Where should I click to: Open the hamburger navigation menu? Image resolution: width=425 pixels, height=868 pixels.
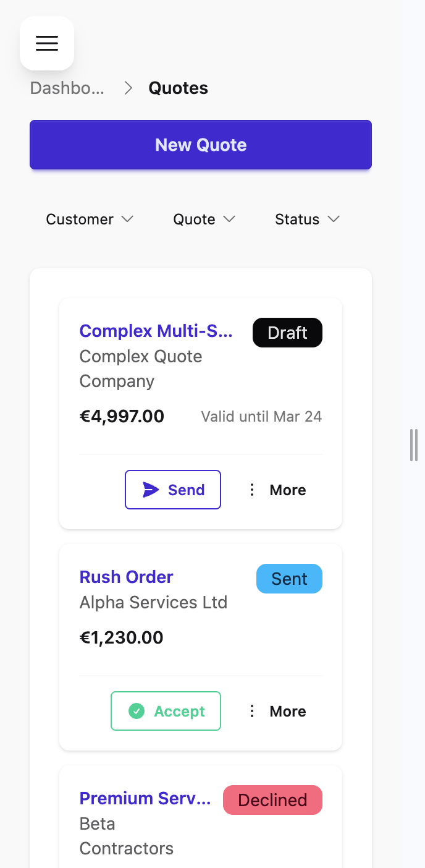(47, 43)
